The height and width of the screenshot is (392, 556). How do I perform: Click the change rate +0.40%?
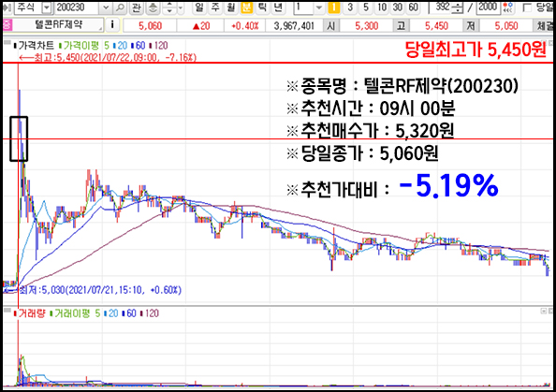pos(245,25)
